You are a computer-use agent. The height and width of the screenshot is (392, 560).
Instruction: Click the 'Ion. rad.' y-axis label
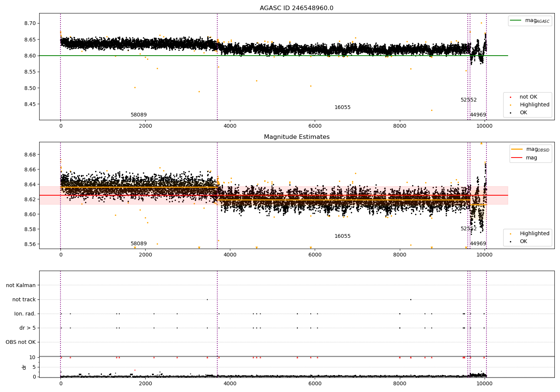pyautogui.click(x=25, y=314)
